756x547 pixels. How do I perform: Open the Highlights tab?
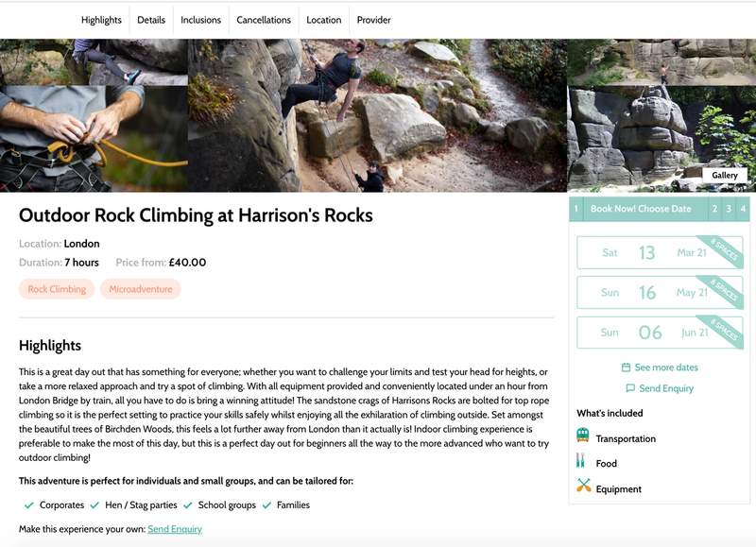click(x=101, y=20)
